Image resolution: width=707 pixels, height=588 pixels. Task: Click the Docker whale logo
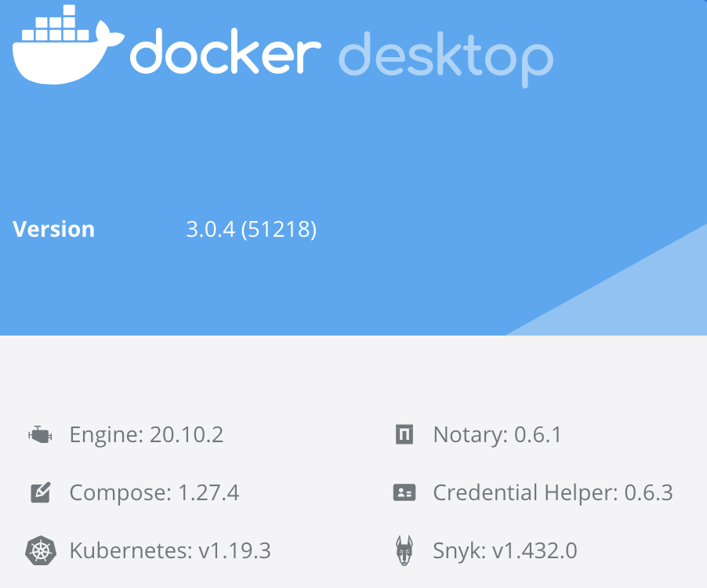(68, 45)
